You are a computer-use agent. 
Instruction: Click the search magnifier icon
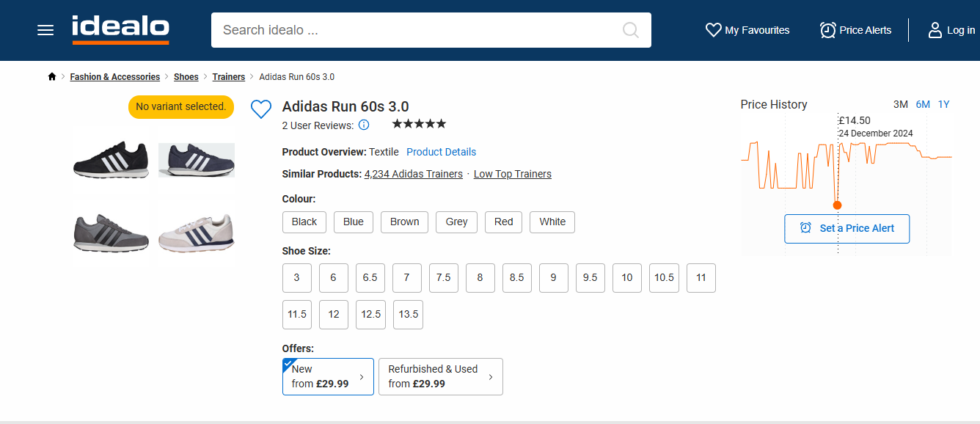[630, 30]
